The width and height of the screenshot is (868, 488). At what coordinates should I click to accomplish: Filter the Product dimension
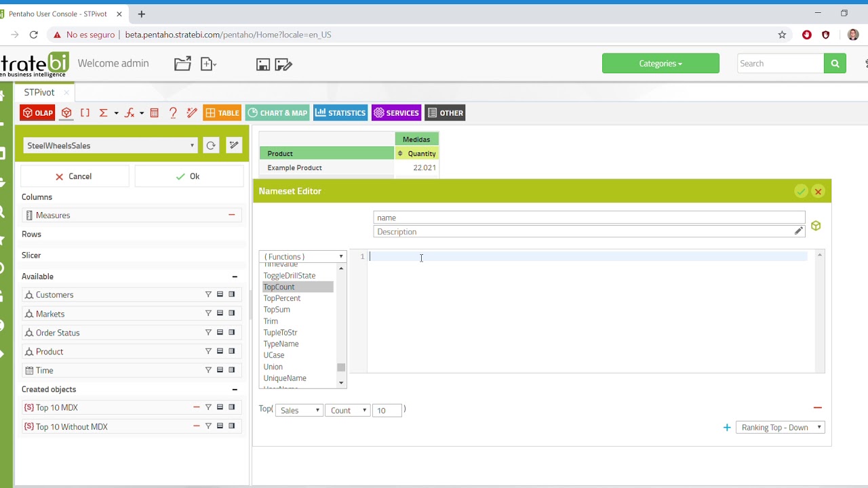pyautogui.click(x=208, y=352)
